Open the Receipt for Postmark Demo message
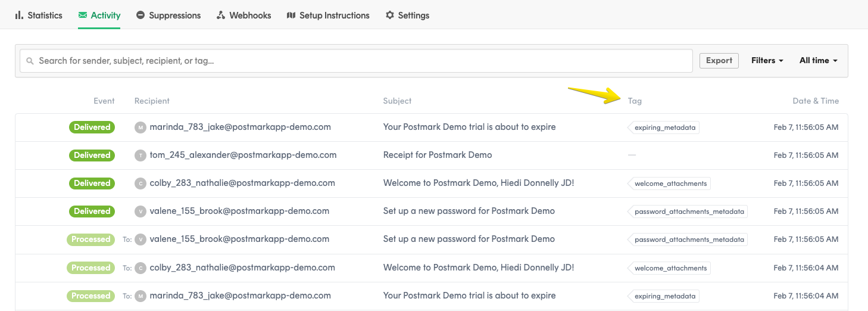Image resolution: width=868 pixels, height=311 pixels. click(438, 155)
